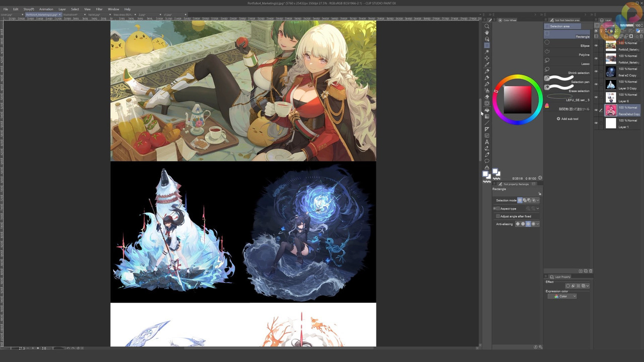Screen dimensions: 644x362
Task: Click the Color Wheel panel icon
Action: 500,20
